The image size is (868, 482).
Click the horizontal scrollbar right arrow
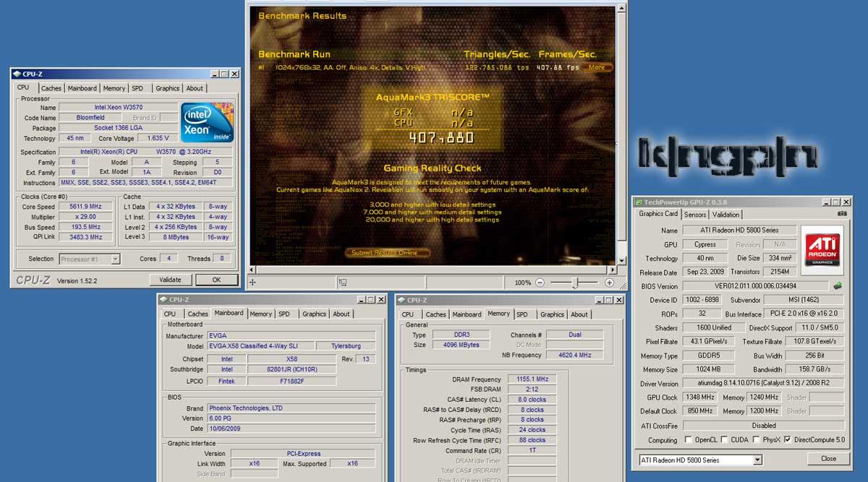pos(612,269)
